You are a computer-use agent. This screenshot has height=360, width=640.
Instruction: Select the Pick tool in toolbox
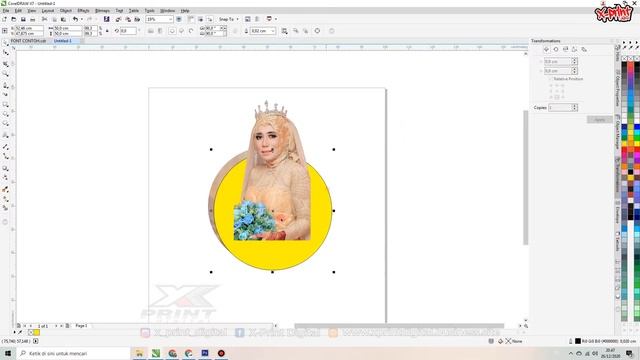pyautogui.click(x=5, y=43)
